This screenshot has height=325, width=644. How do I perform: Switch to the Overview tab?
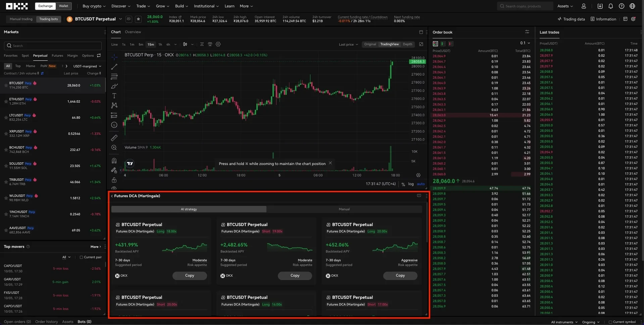pos(133,32)
